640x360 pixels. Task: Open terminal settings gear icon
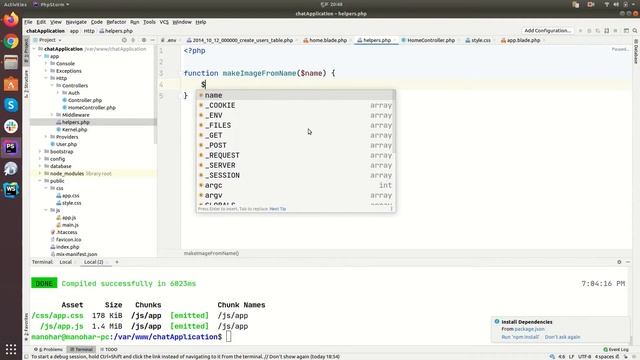619,262
